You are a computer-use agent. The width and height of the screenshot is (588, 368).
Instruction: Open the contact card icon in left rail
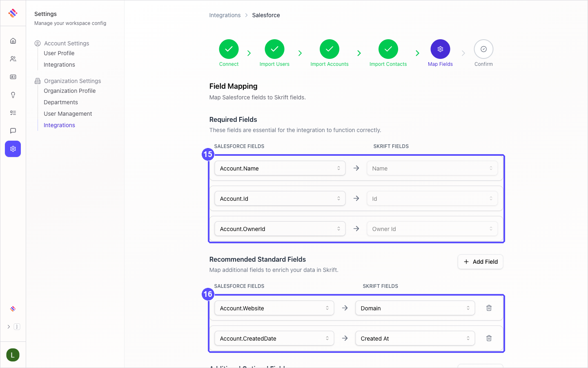(13, 77)
